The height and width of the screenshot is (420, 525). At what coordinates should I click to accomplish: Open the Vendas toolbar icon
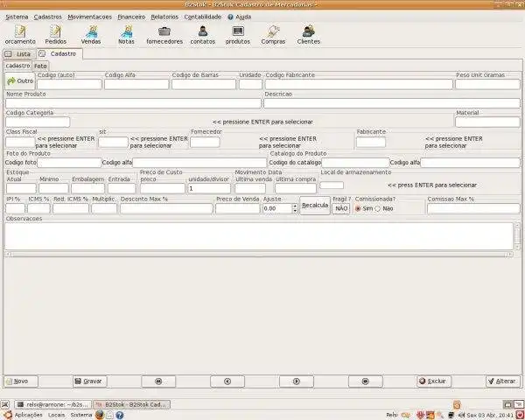pyautogui.click(x=91, y=35)
